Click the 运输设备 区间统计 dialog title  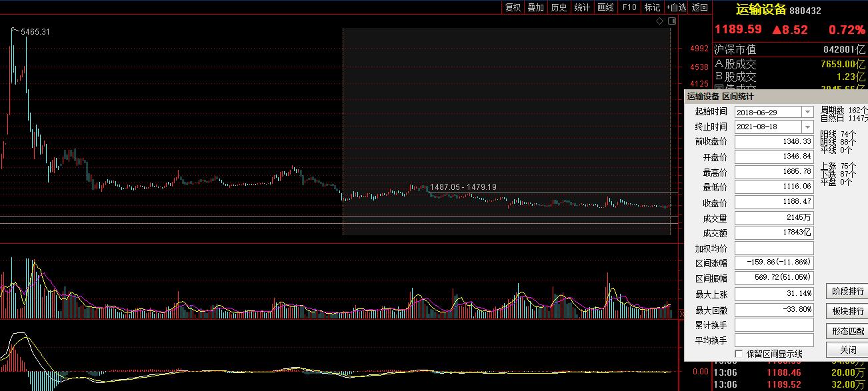click(x=722, y=97)
